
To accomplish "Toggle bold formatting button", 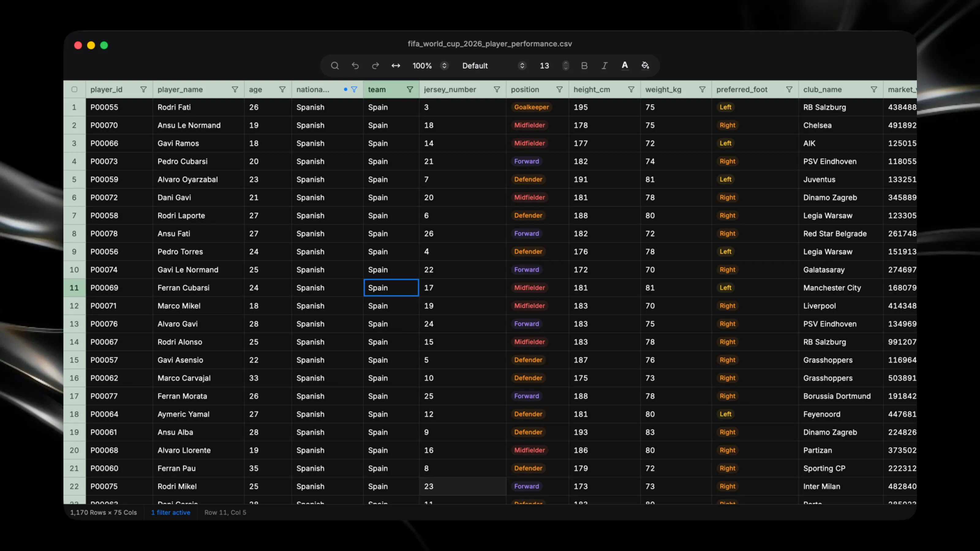I will coord(584,66).
